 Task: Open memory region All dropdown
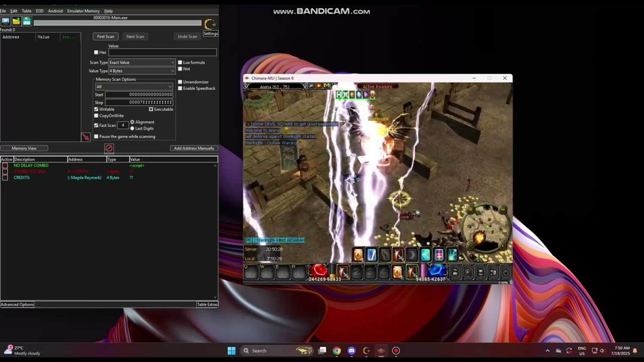(134, 86)
